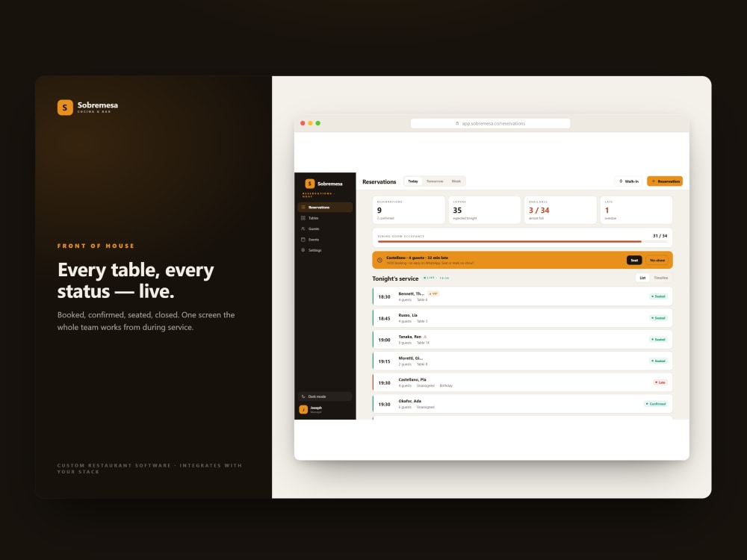The width and height of the screenshot is (747, 560).
Task: Click the Sobremesa logo in the app sidebar
Action: pyautogui.click(x=323, y=184)
